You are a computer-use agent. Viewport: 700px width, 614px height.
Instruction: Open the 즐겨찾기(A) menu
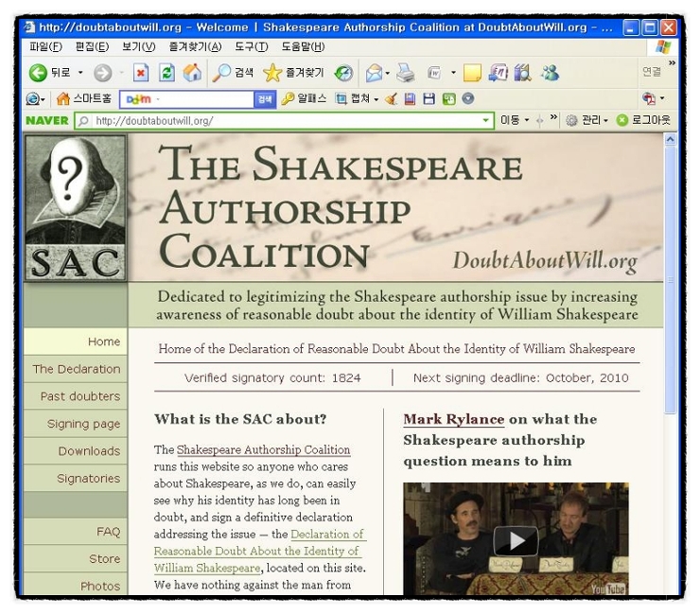pos(195,47)
